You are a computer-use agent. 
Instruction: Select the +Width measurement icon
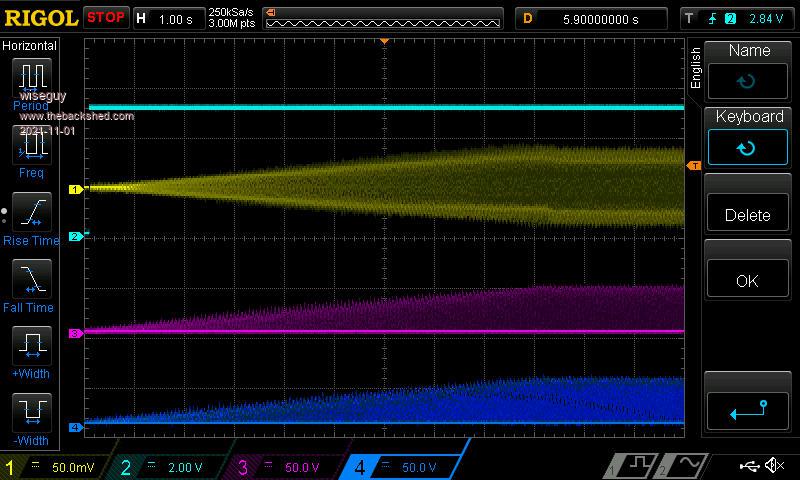pos(31,346)
